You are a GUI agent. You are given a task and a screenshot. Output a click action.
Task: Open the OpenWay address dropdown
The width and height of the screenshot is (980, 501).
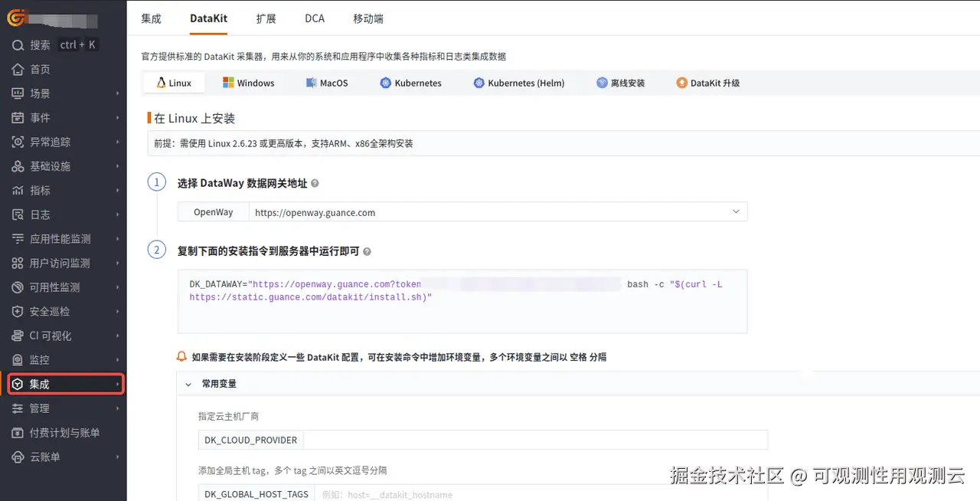(x=498, y=212)
